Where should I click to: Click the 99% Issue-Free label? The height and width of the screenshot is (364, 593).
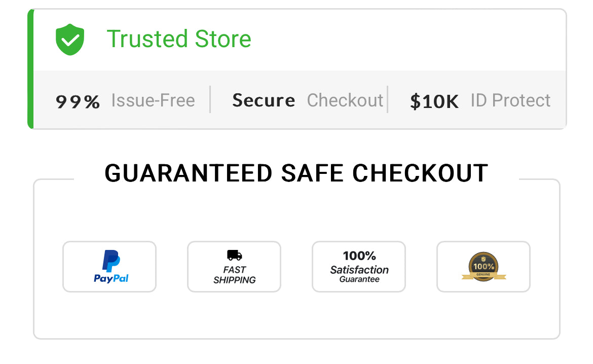[125, 101]
